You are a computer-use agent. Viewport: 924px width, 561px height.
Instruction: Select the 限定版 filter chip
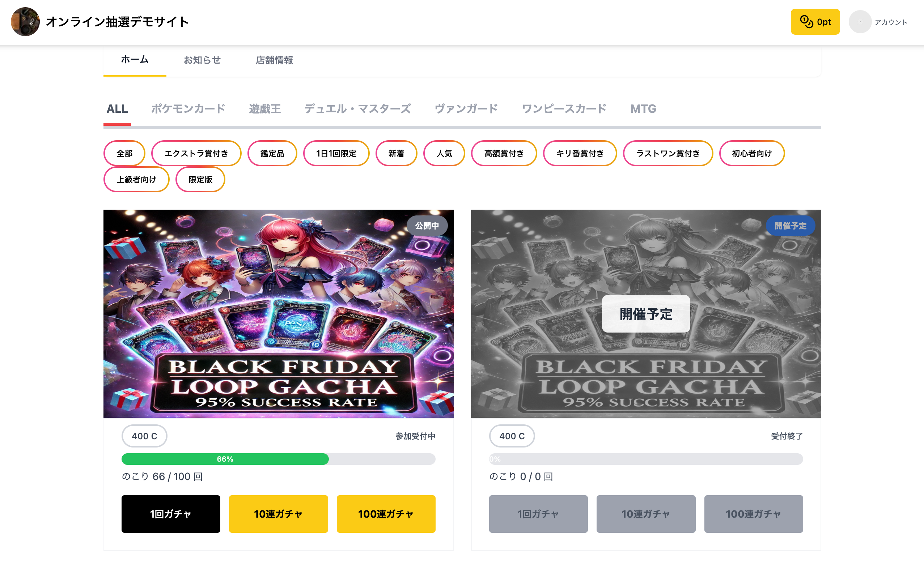tap(200, 180)
